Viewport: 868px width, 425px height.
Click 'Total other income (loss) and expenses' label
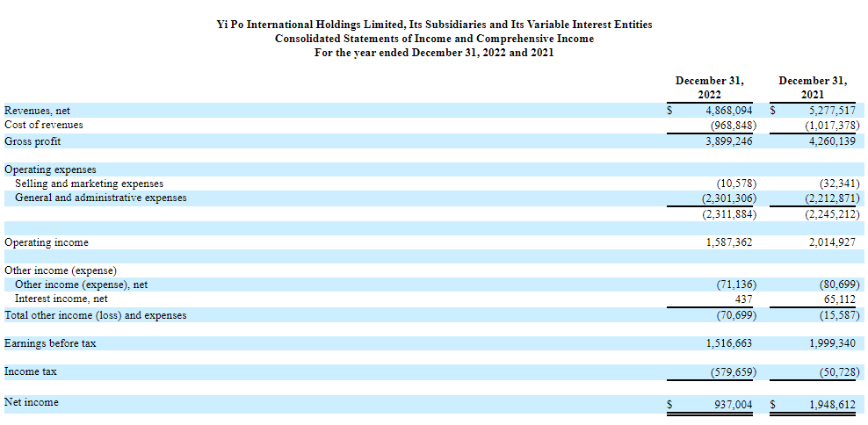click(95, 315)
